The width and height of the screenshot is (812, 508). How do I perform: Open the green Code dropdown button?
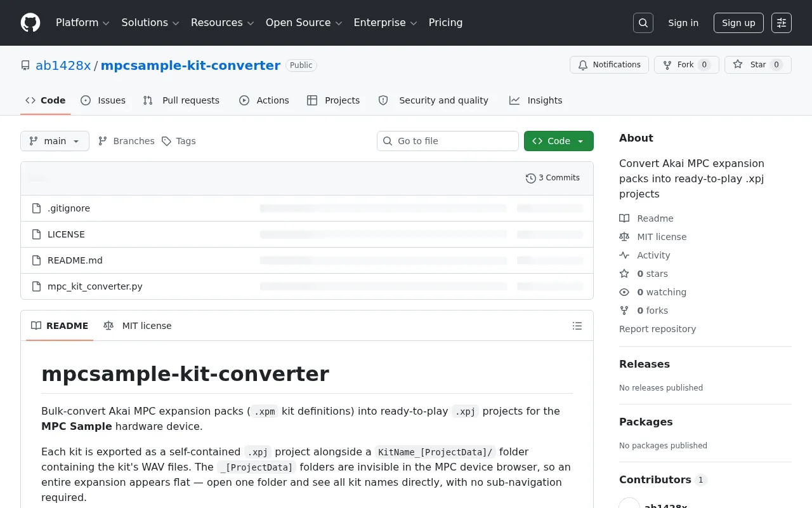coord(559,141)
